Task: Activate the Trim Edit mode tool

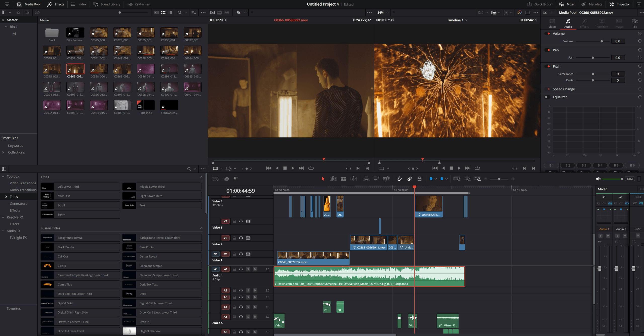Action: tap(333, 179)
